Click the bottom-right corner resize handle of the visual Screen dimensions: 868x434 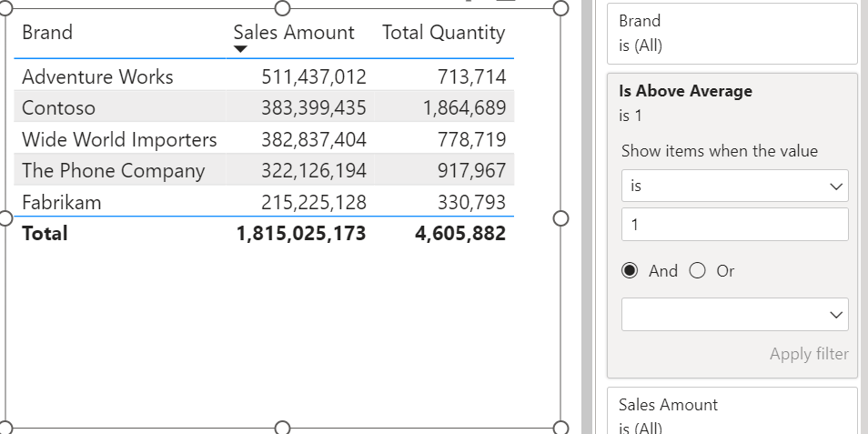pyautogui.click(x=560, y=428)
